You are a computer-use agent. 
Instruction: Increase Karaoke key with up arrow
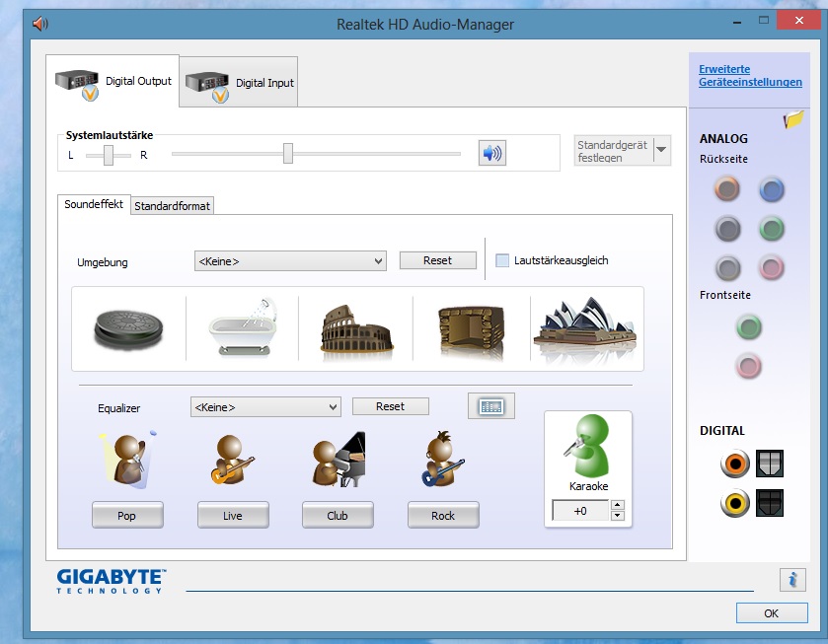[618, 505]
